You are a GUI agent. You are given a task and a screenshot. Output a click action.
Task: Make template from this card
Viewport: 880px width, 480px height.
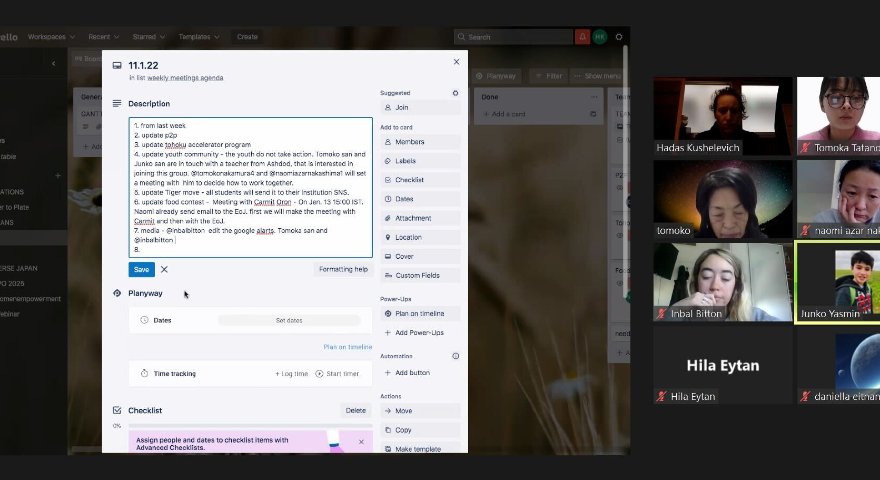point(420,449)
